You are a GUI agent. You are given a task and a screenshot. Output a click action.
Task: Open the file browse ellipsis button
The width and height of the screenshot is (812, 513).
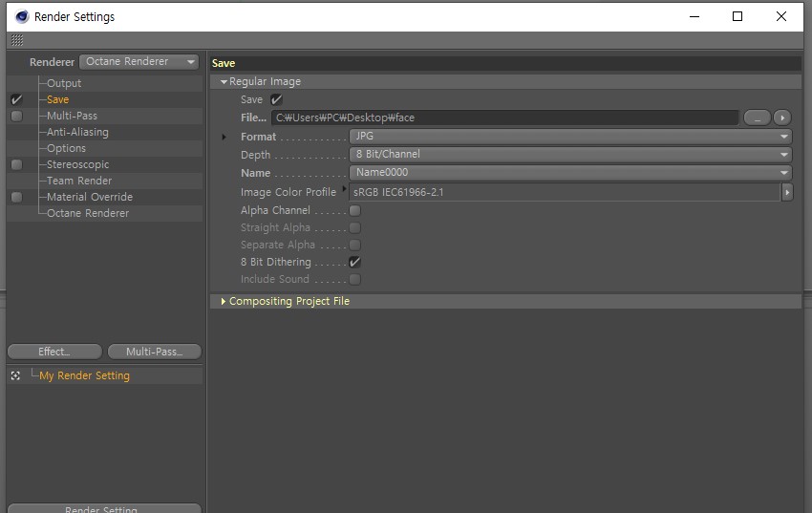coord(758,118)
